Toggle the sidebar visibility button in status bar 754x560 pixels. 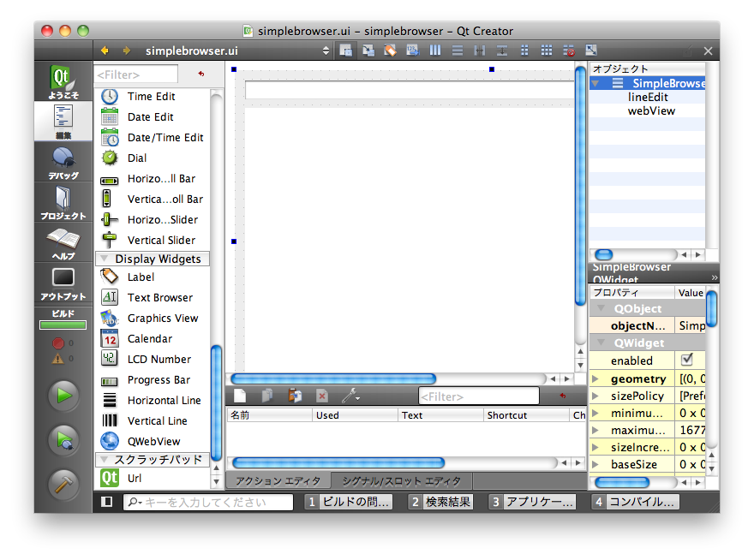tap(107, 502)
